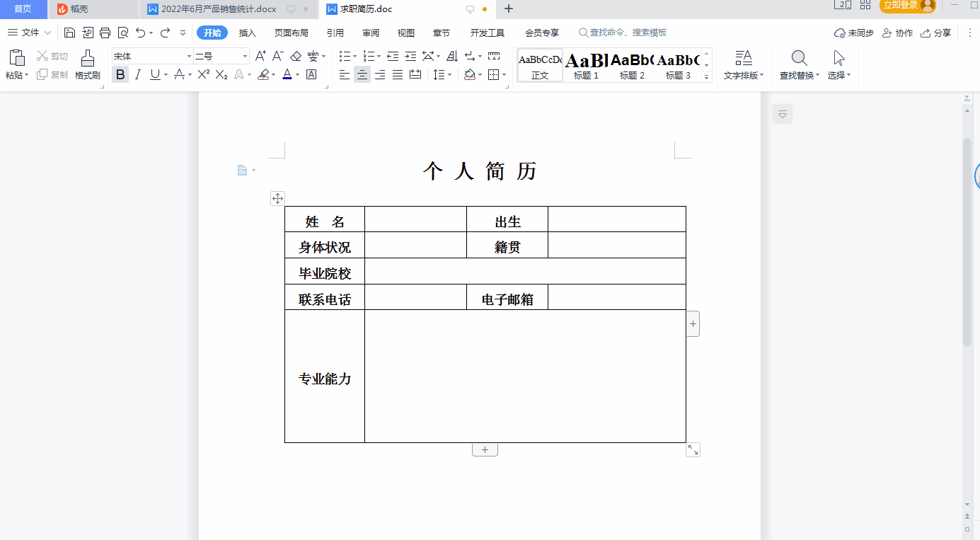Use the Format Painter (格式刷)
The image size is (980, 540).
(x=88, y=64)
